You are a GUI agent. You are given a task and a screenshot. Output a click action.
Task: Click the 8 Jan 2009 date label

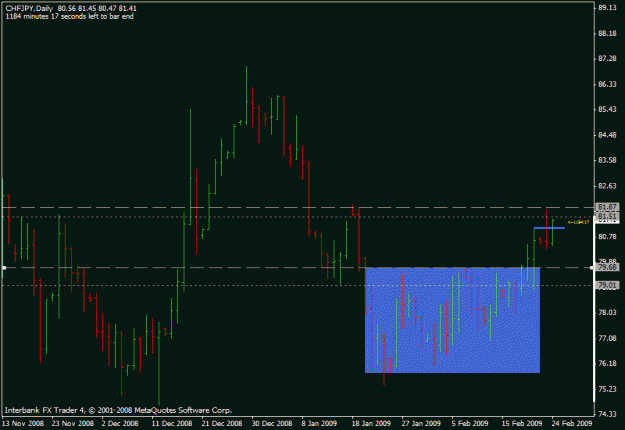319,423
